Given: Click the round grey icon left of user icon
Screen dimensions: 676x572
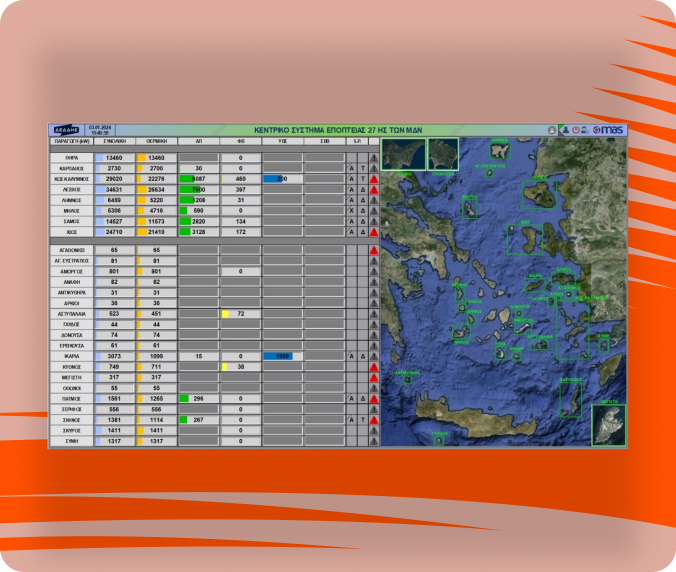Looking at the screenshot, I should pos(551,130).
